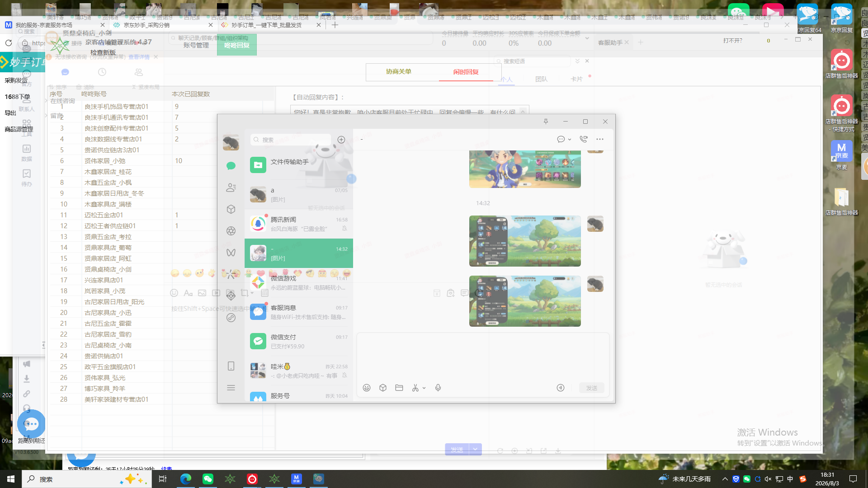
Task: Reload the browser page
Action: pos(9,43)
